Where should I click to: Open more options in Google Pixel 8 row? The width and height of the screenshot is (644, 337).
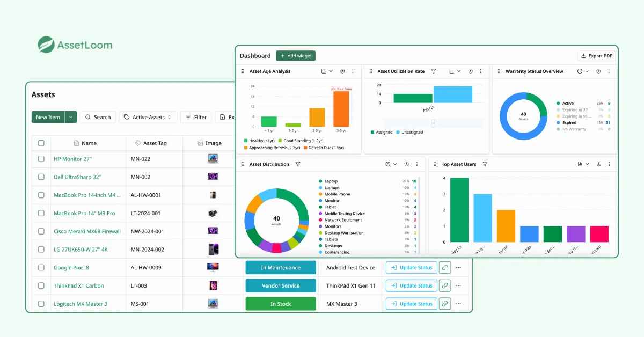pyautogui.click(x=458, y=268)
